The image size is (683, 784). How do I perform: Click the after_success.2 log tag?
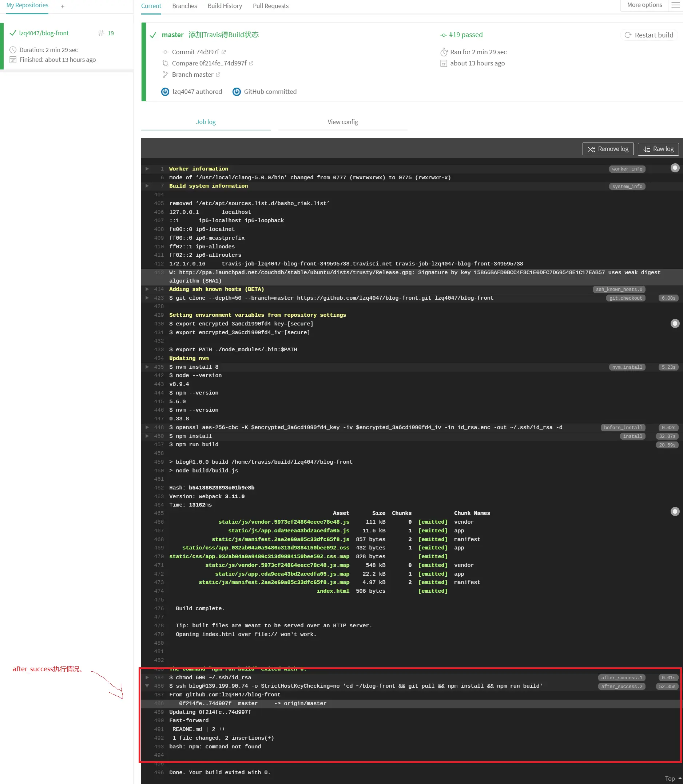[x=622, y=686]
